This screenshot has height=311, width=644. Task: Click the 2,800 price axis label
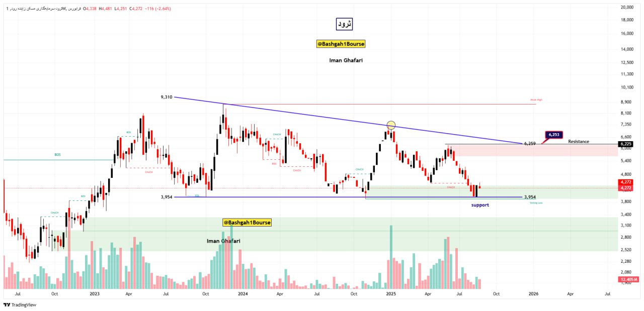coord(626,237)
